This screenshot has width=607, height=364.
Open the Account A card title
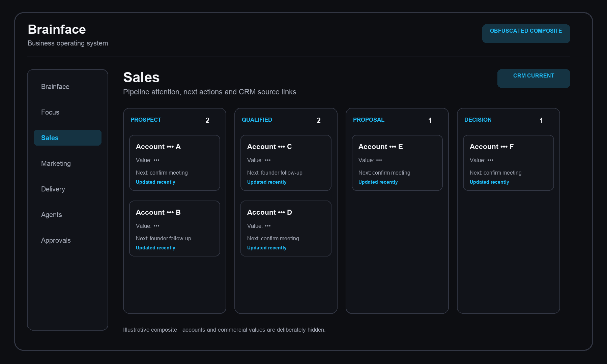158,147
